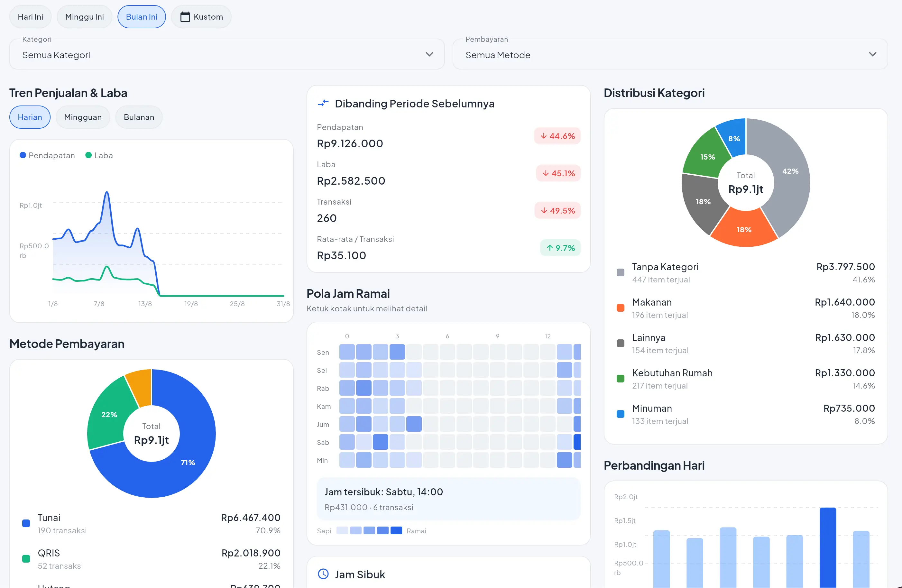The image size is (902, 588).
Task: Click the blue Minuman color swatch
Action: (621, 414)
